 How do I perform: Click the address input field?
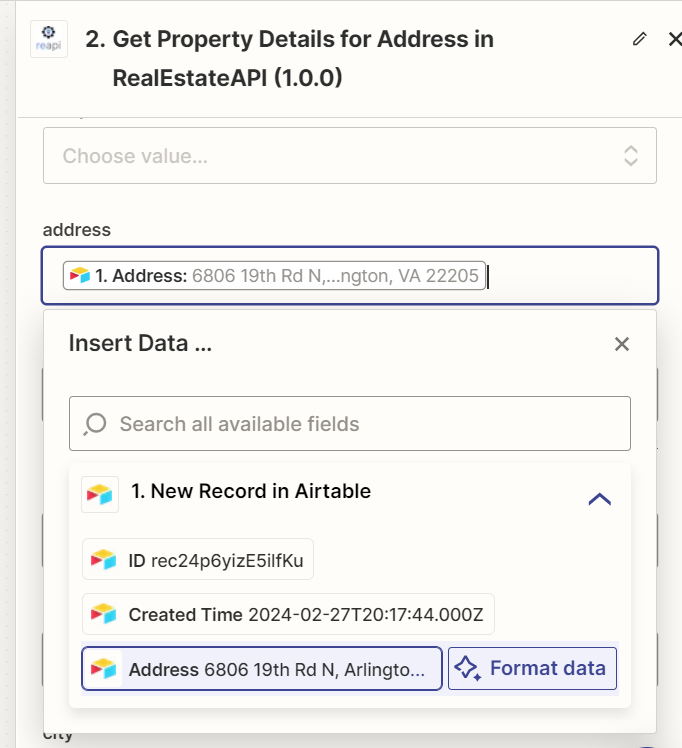(x=350, y=275)
